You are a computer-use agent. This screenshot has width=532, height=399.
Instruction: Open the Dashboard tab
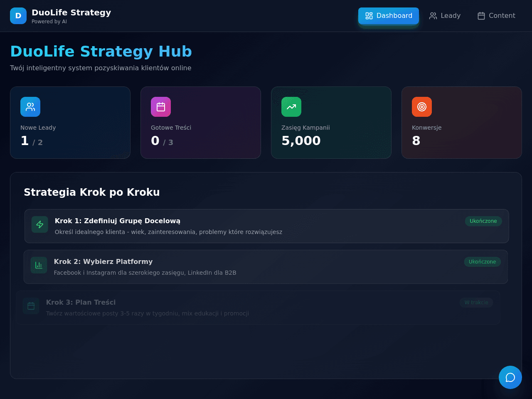pyautogui.click(x=389, y=16)
